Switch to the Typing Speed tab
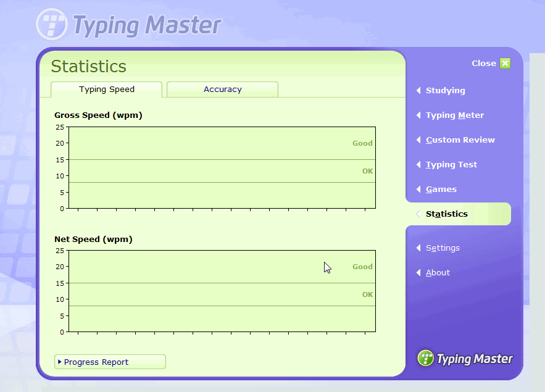The width and height of the screenshot is (545, 392). pyautogui.click(x=106, y=90)
